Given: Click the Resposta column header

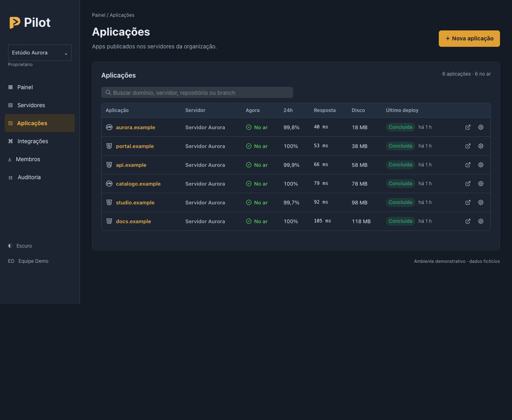Looking at the screenshot, I should pyautogui.click(x=325, y=110).
